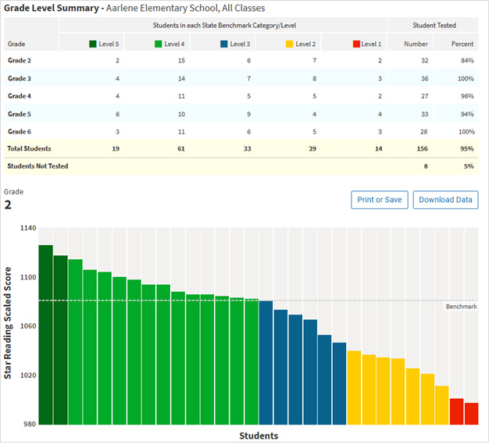Click the Benchmark line label
Image resolution: width=489 pixels, height=448 pixels.
(x=461, y=307)
